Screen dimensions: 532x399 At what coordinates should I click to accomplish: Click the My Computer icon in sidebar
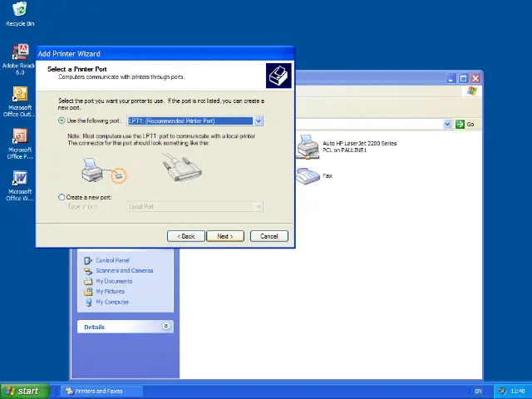pyautogui.click(x=88, y=302)
